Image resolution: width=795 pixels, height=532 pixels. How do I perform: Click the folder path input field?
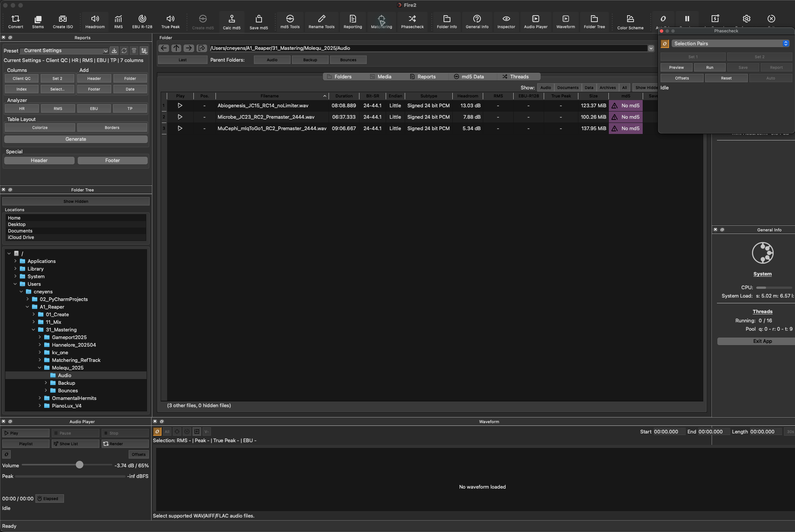point(428,48)
